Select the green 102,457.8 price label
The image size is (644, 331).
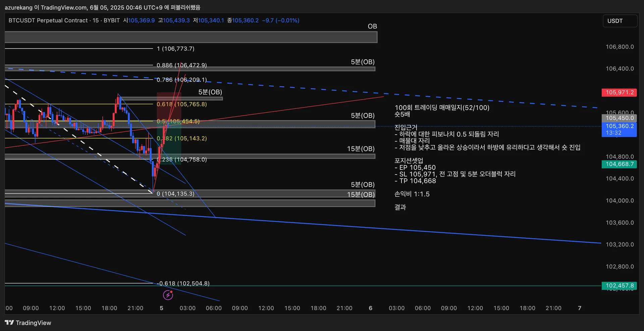pyautogui.click(x=619, y=286)
